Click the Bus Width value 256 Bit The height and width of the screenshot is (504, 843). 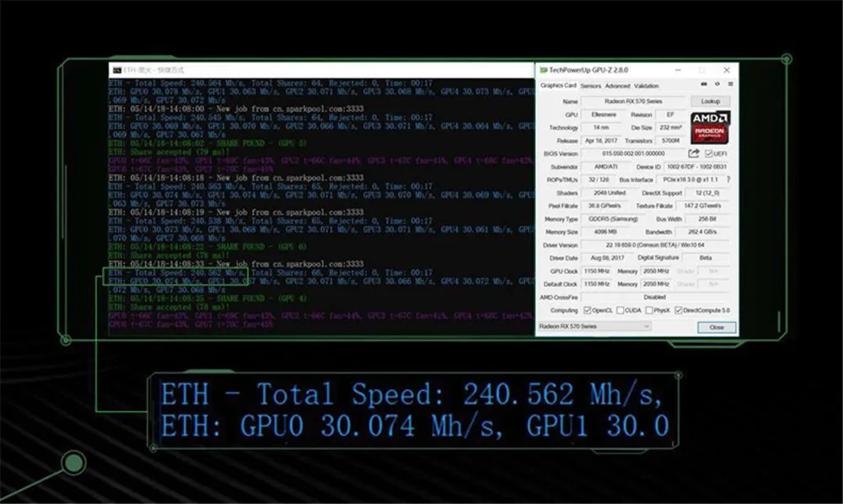coord(707,218)
